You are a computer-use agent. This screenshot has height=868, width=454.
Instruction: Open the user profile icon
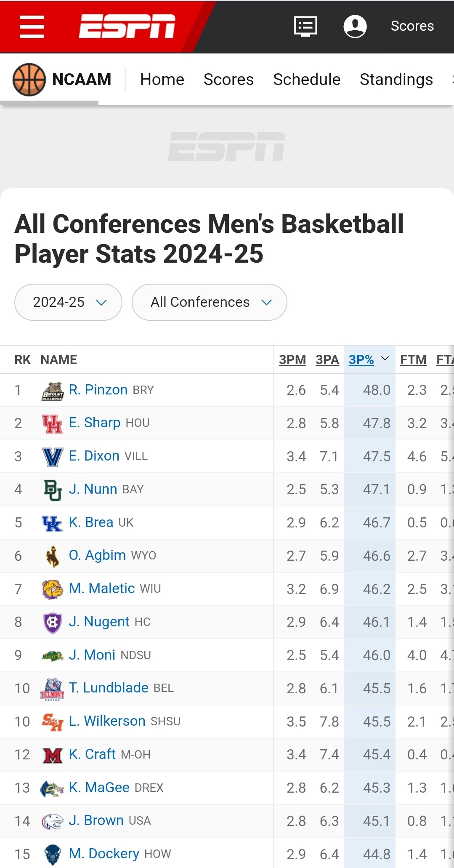tap(355, 26)
